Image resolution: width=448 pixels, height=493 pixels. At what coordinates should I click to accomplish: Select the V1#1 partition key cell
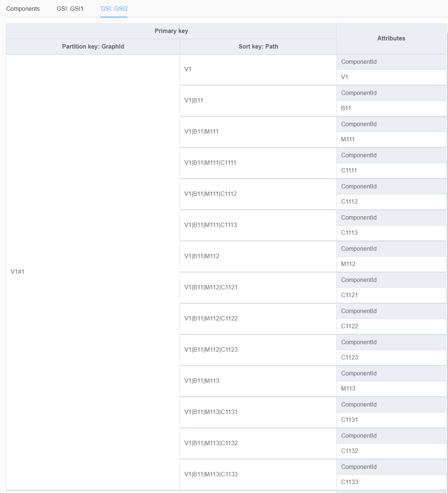[x=17, y=272]
